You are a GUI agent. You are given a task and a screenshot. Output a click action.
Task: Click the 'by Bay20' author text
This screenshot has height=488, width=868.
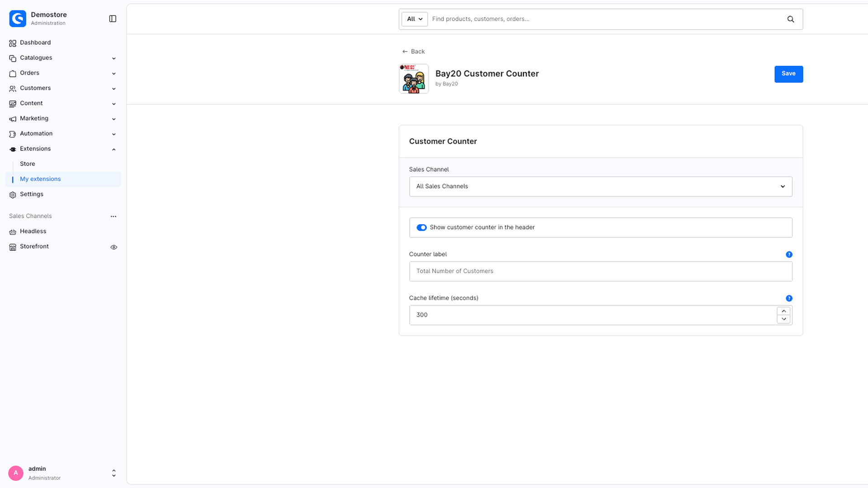447,84
